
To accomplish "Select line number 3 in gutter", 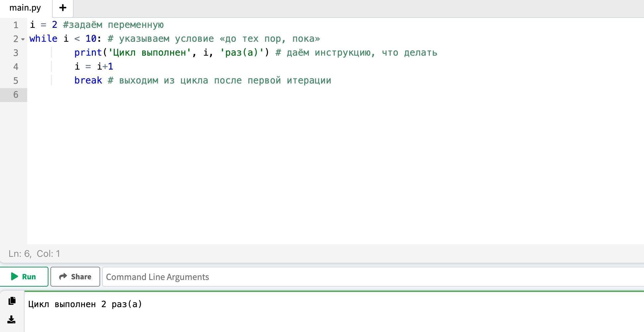I will (x=16, y=53).
